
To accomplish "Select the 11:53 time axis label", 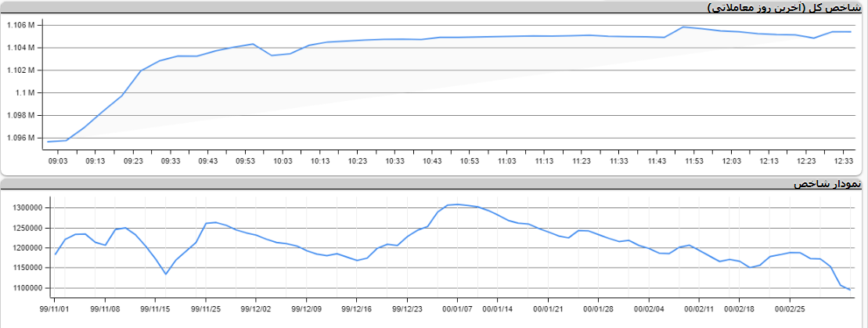I will [x=694, y=160].
